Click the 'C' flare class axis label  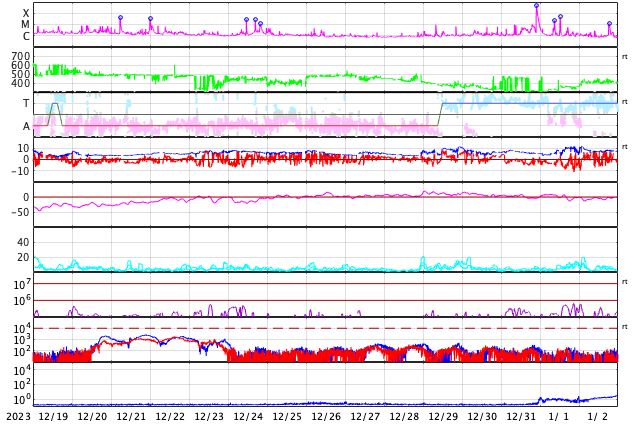point(26,36)
